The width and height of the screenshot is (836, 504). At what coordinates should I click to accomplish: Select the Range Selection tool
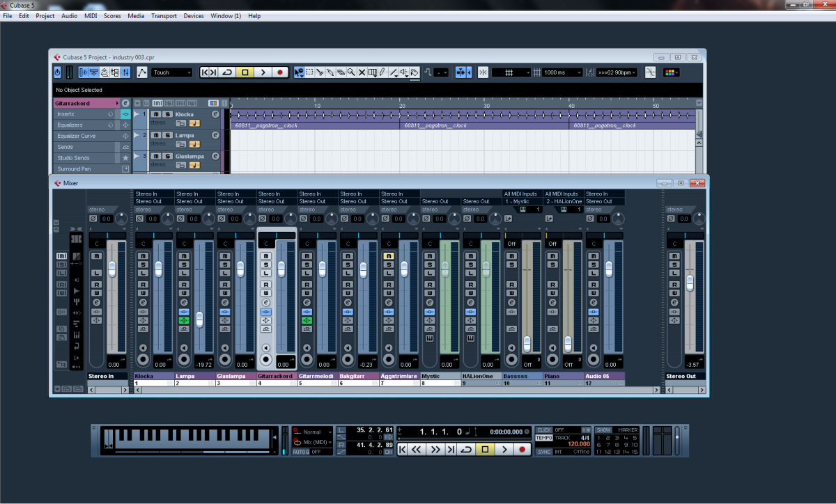coord(309,72)
